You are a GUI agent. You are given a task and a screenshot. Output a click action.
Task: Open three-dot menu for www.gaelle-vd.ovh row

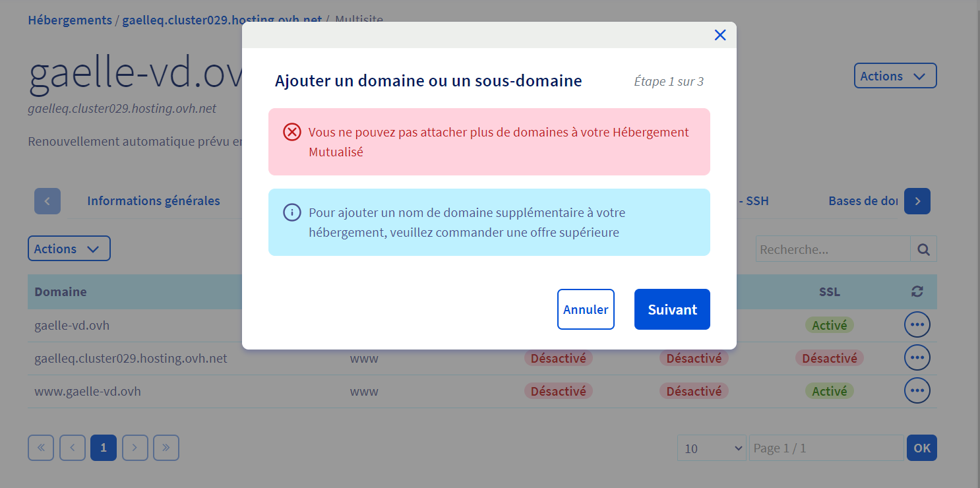[x=916, y=391]
